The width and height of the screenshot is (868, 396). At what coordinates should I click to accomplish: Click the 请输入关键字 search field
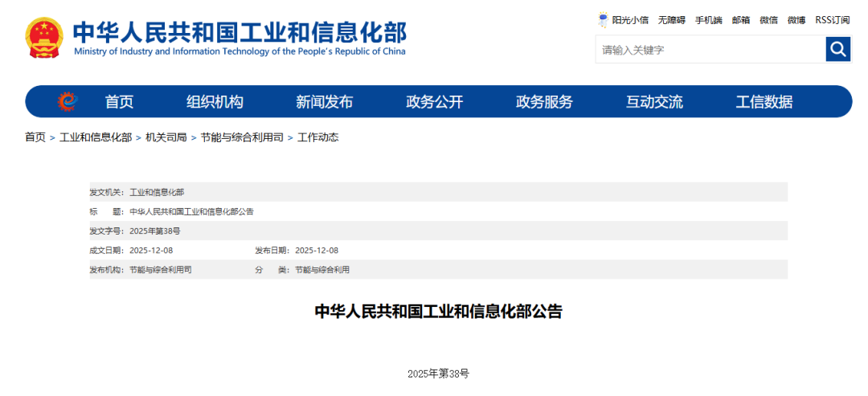[710, 50]
